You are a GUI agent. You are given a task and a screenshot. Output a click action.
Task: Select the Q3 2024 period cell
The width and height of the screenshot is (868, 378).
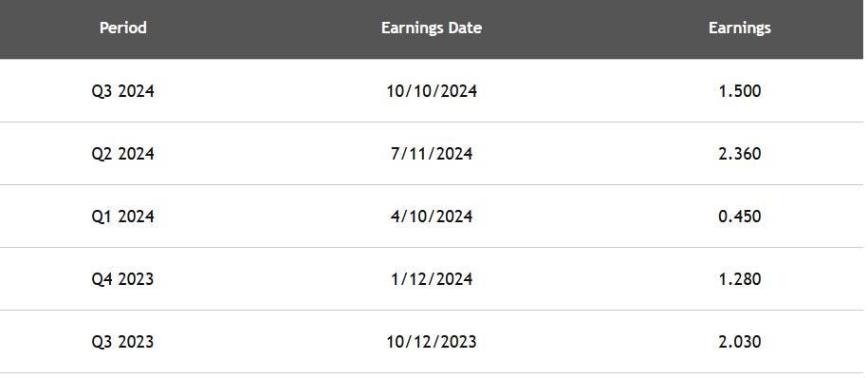[x=123, y=91]
